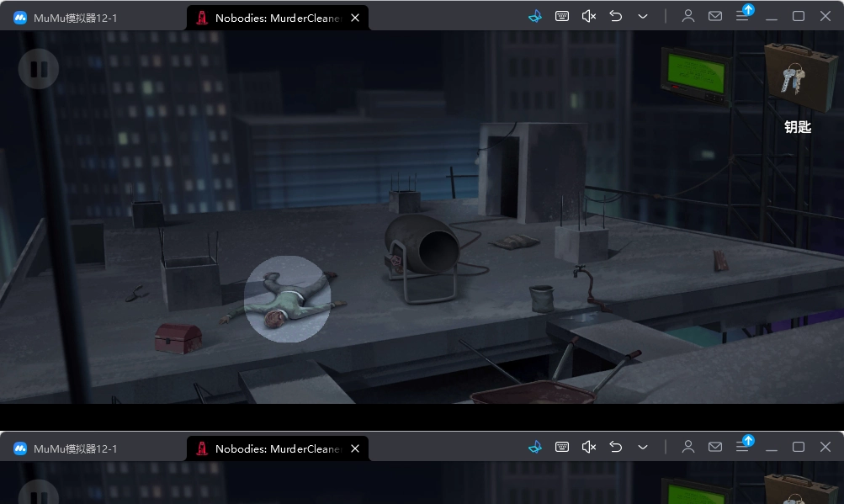Pause the game in the upper window
Screen dimensions: 844x504
pos(39,69)
